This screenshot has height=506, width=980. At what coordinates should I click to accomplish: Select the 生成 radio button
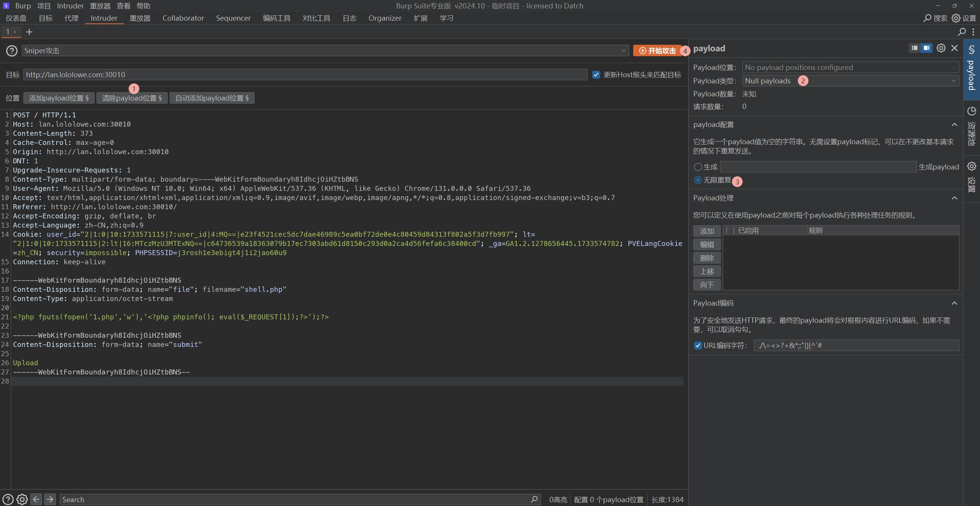pyautogui.click(x=698, y=167)
